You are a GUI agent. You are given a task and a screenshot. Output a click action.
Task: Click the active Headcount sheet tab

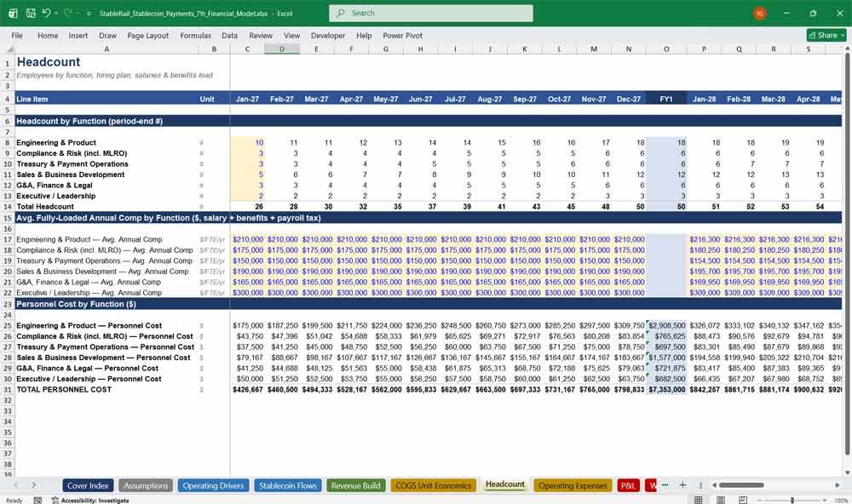(x=504, y=484)
